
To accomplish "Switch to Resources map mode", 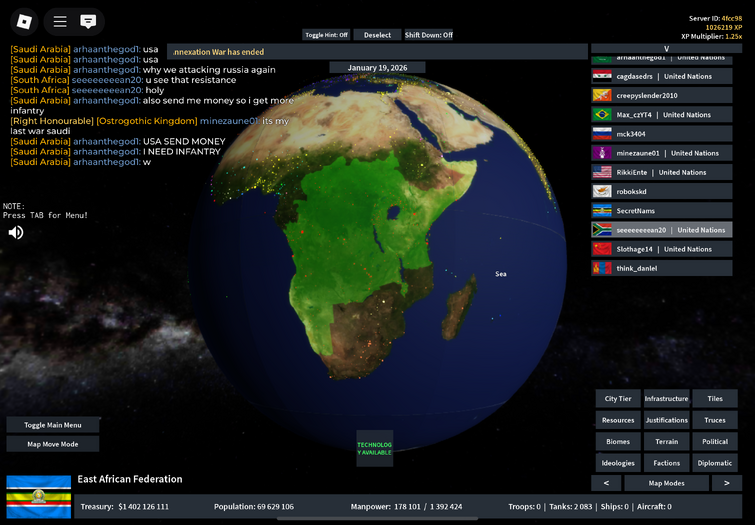I will [618, 420].
